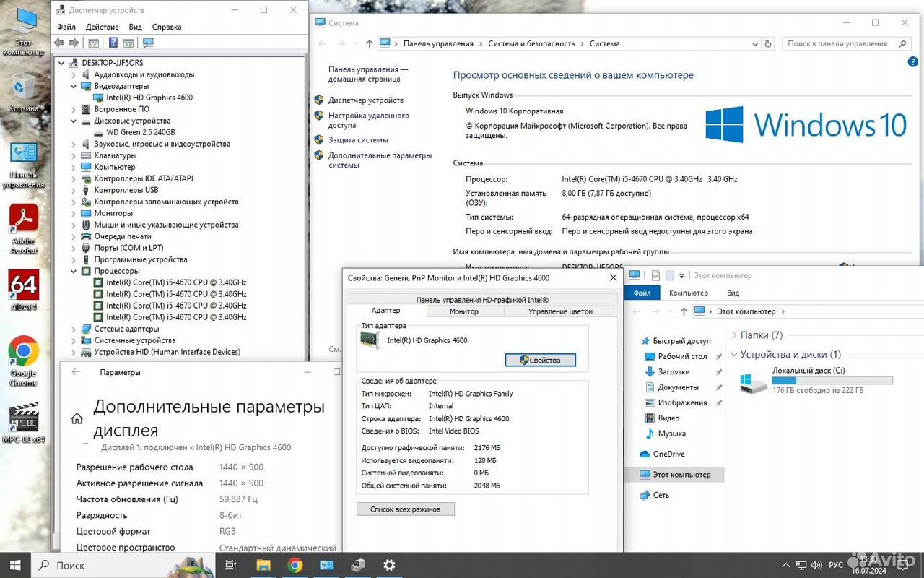The height and width of the screenshot is (578, 924).
Task: Click the scan for hardware changes monitor icon
Action: click(x=148, y=43)
